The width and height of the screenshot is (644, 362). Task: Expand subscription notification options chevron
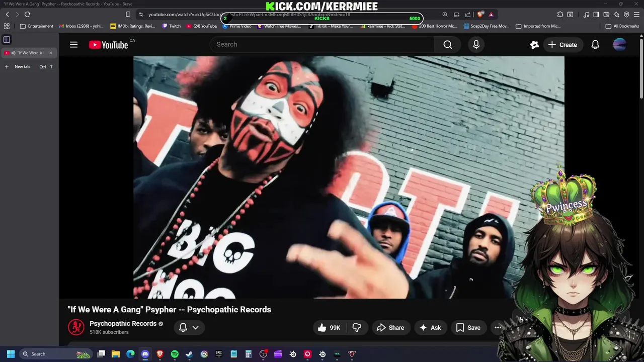[195, 328]
